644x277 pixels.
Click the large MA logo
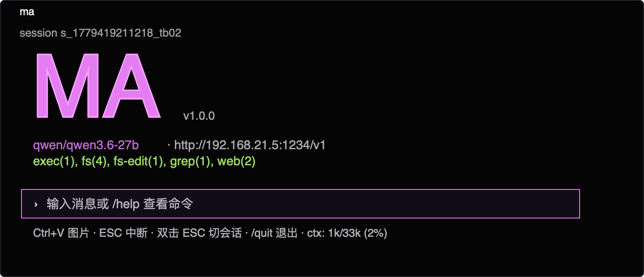pyautogui.click(x=97, y=86)
